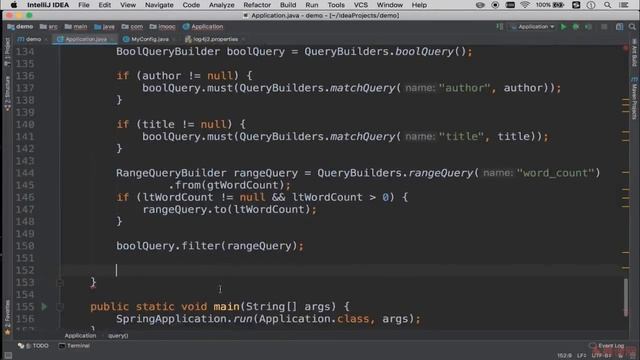Click the main folder breadcrumb
The image size is (640, 360).
76,27
